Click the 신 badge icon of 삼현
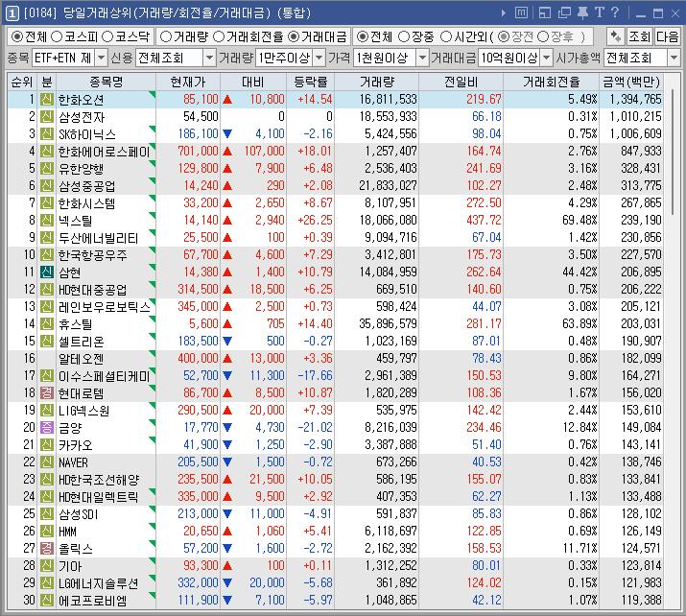 point(47,272)
